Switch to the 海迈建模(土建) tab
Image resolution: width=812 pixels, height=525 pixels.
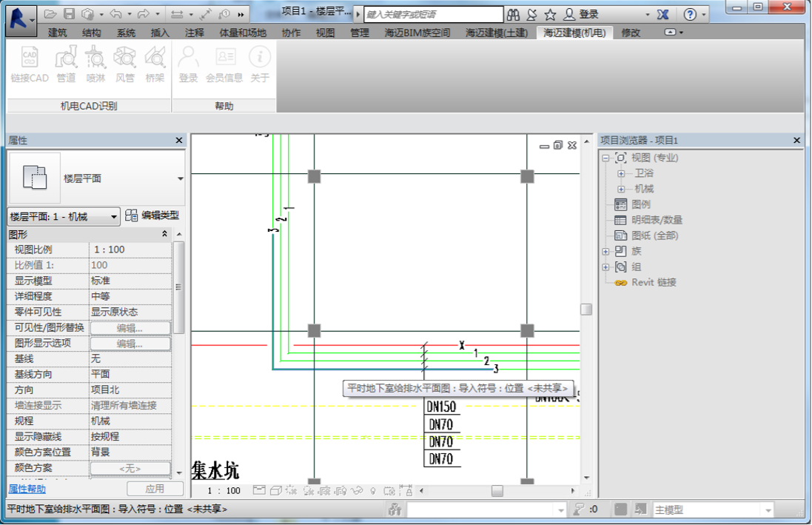496,33
